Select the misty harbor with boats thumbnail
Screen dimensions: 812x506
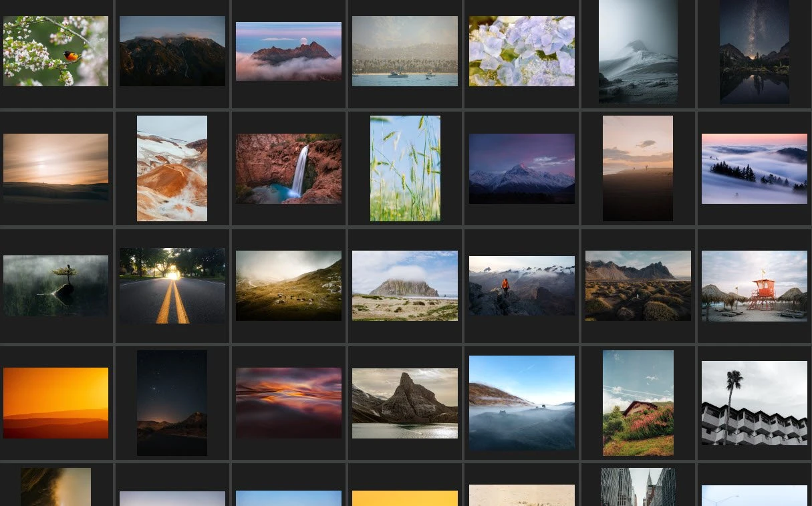click(404, 51)
